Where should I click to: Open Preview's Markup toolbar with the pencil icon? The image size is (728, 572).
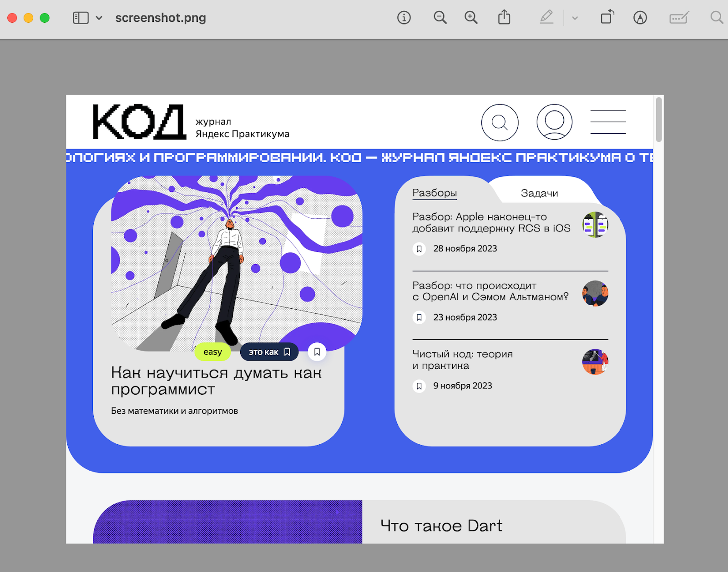(x=547, y=18)
